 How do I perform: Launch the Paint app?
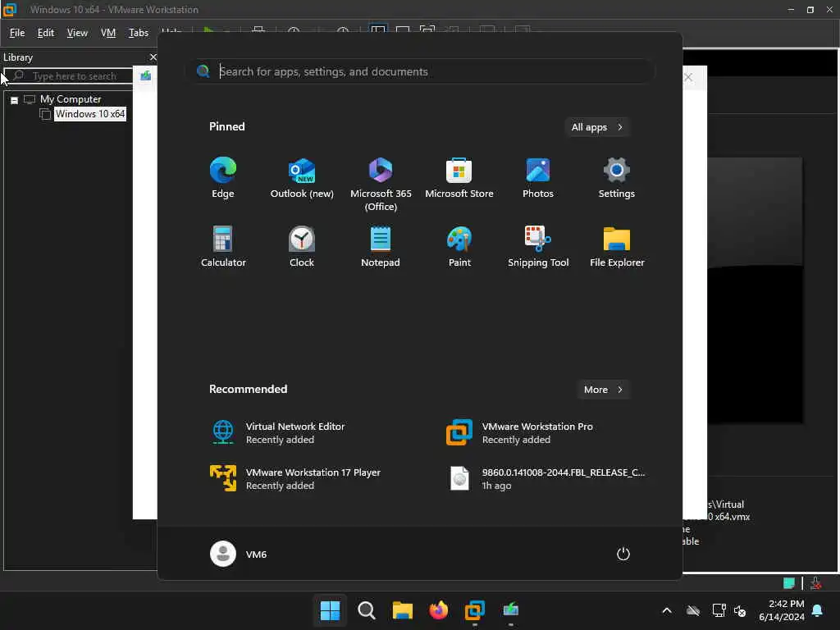pyautogui.click(x=459, y=247)
